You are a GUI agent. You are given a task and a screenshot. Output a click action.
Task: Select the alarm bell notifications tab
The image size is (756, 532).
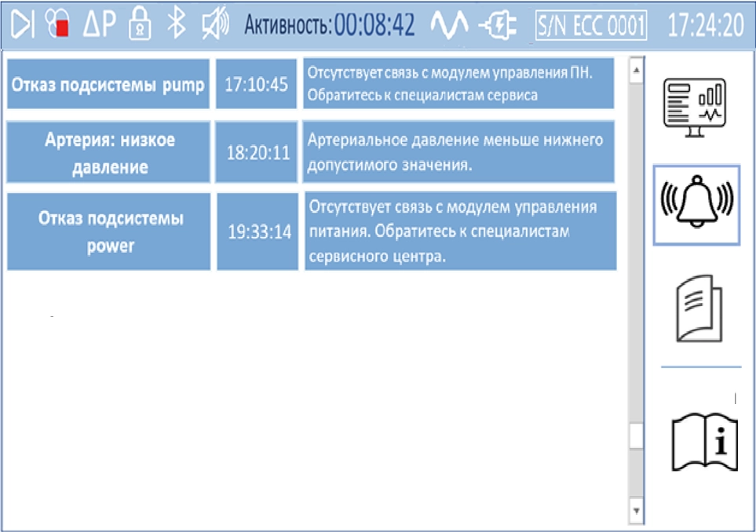tap(696, 205)
